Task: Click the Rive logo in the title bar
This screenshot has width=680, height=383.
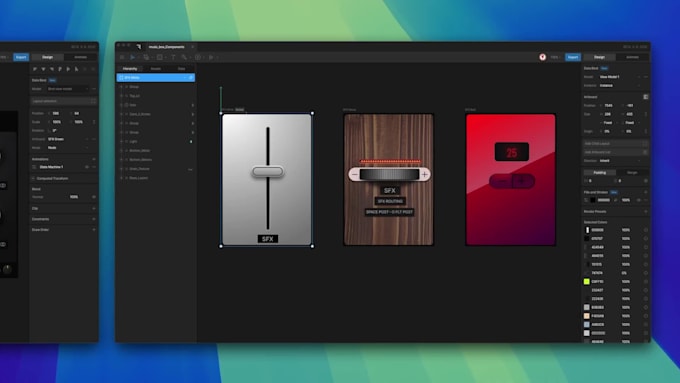Action: (139, 47)
